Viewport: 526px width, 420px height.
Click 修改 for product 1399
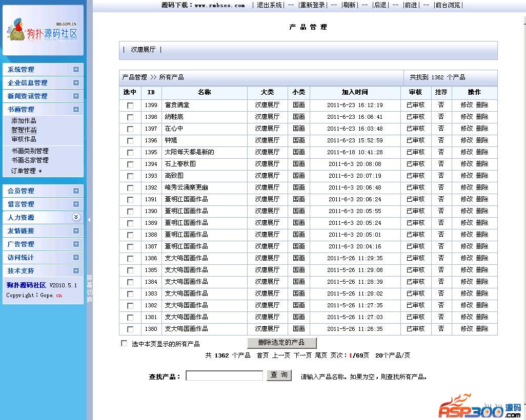tap(467, 105)
